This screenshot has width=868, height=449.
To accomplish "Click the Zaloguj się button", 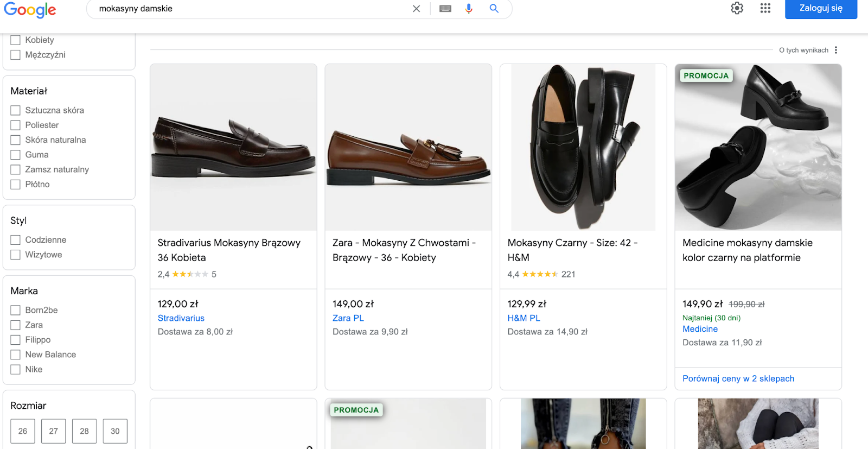I will [x=821, y=8].
